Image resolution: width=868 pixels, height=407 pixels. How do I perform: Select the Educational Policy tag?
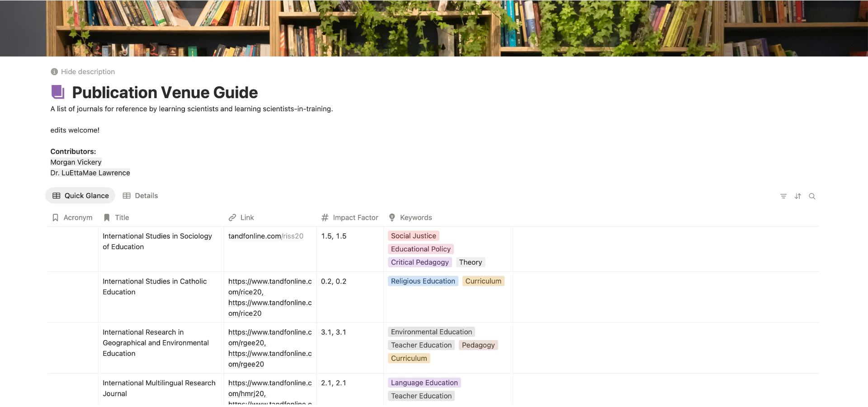421,249
